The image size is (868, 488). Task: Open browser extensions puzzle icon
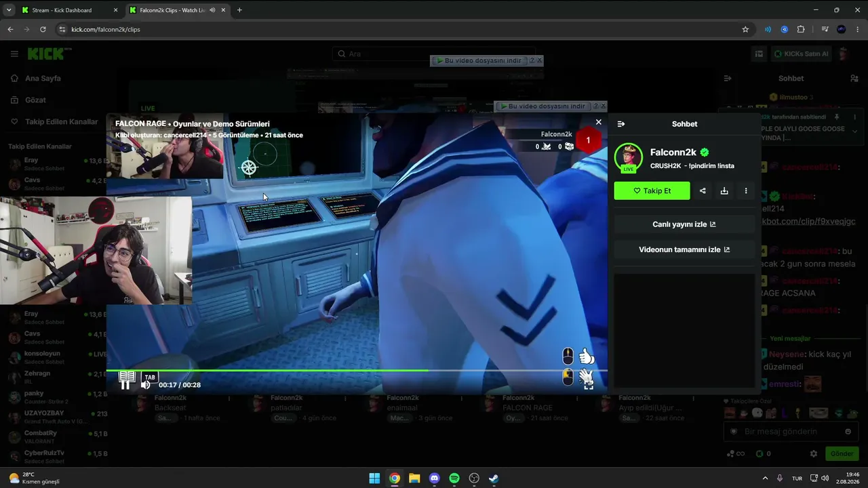pyautogui.click(x=801, y=29)
